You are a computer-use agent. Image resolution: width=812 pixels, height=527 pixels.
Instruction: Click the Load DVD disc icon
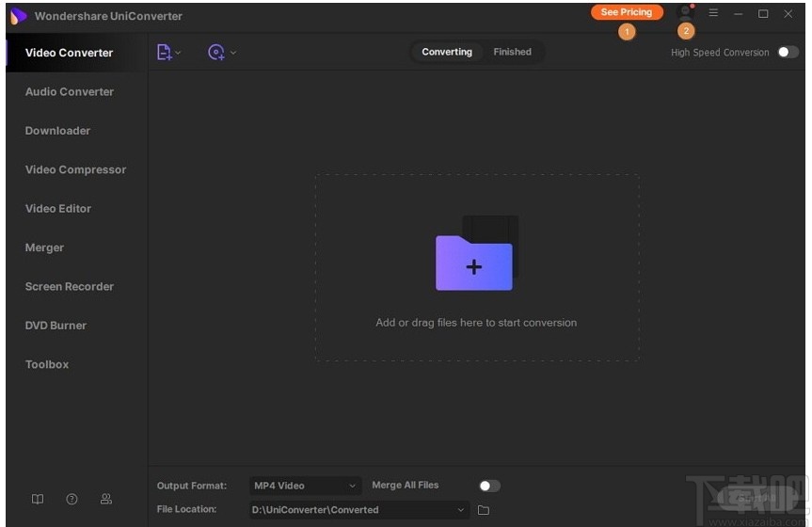click(x=216, y=52)
